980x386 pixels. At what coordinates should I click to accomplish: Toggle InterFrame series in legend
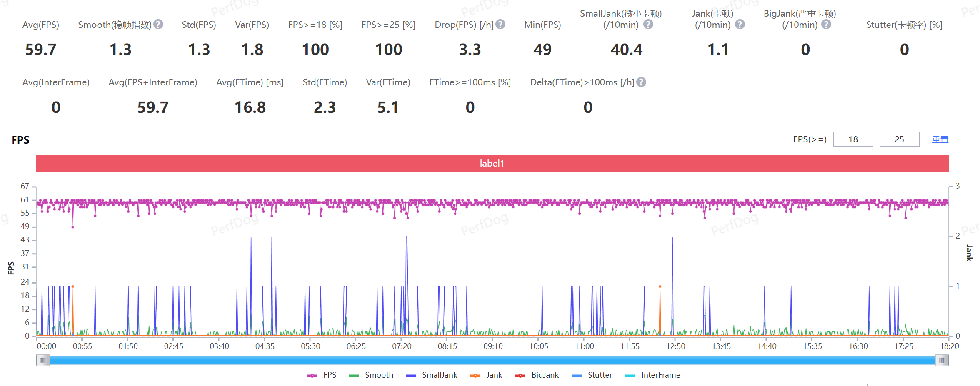tap(652, 375)
